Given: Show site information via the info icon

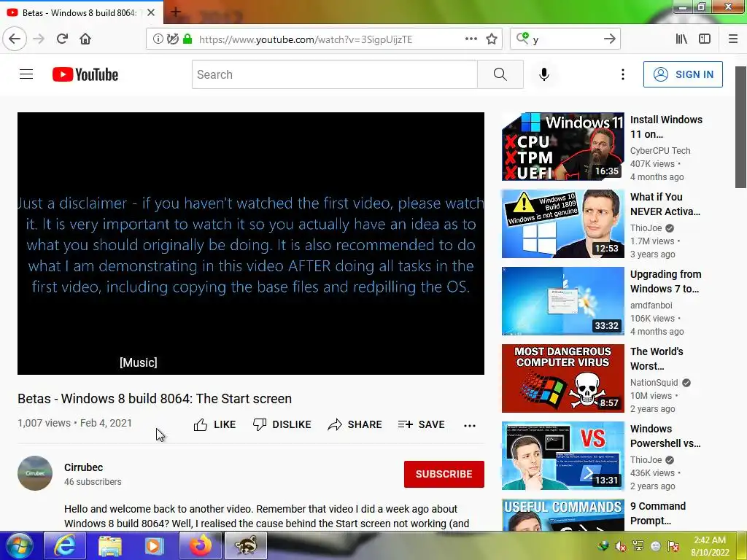Looking at the screenshot, I should (158, 39).
